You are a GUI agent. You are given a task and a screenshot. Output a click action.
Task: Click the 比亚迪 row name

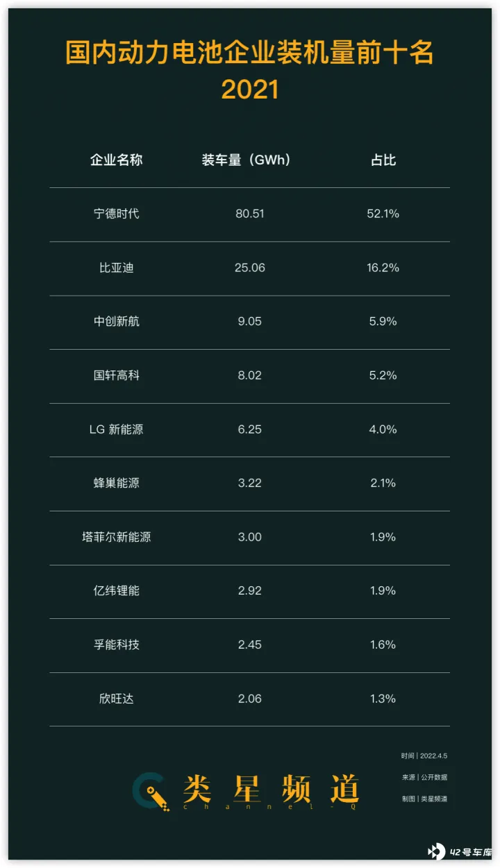pyautogui.click(x=117, y=268)
